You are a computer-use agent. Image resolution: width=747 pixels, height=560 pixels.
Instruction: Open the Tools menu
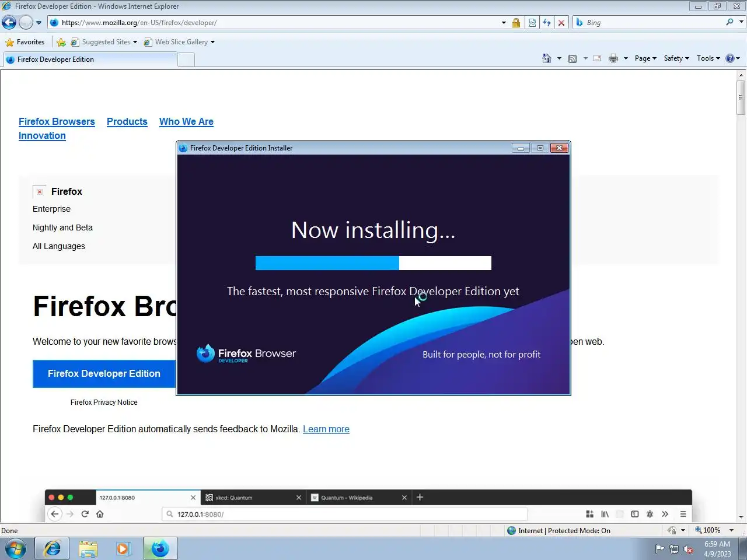708,58
